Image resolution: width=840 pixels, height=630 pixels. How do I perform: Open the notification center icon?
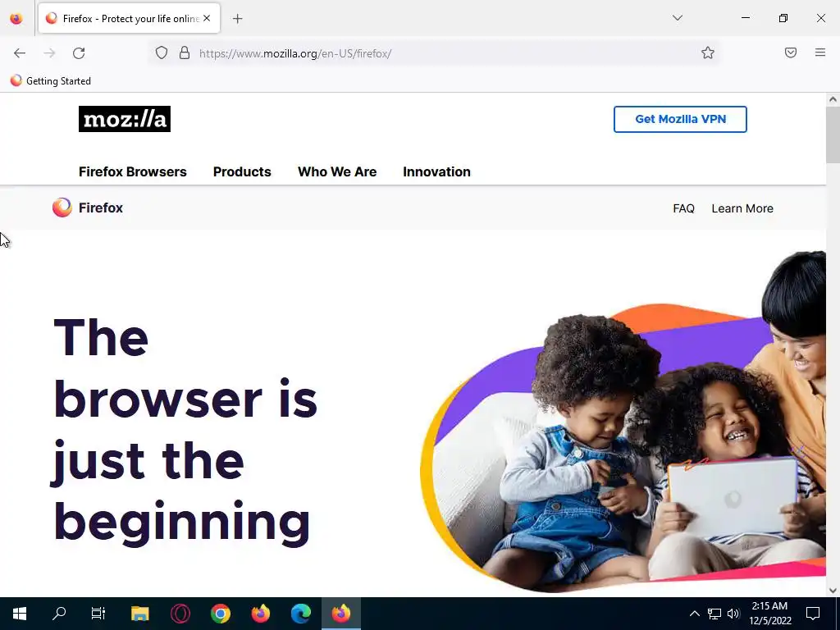point(813,614)
